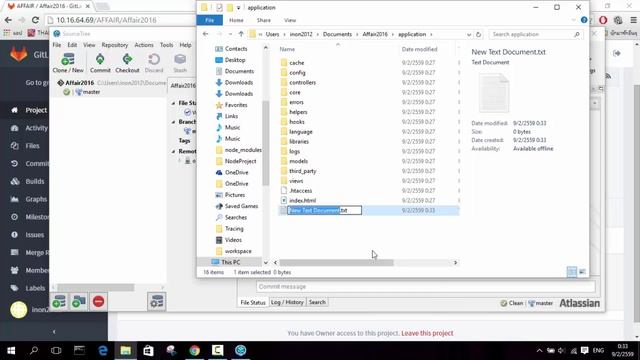This screenshot has height=360, width=640.
Task: Expand the Explorer ribbon chevron
Action: (x=573, y=20)
